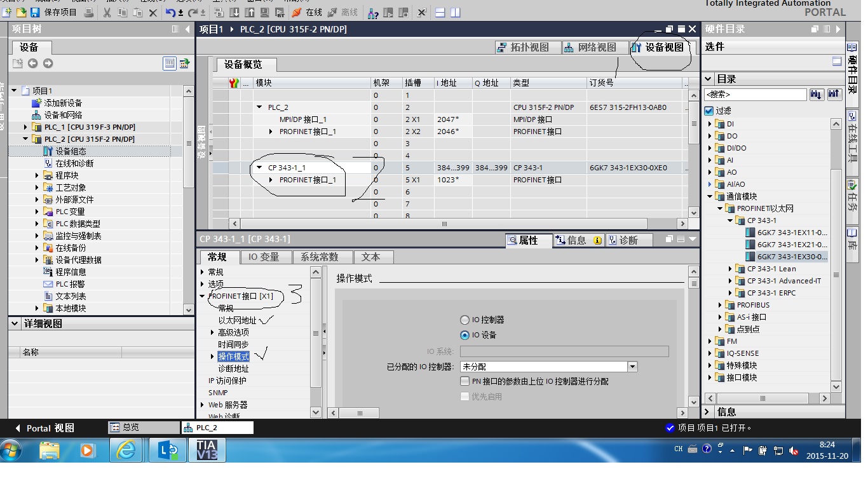Viewport: 868px width, 488px height.
Task: Click the new project toolbar icon
Action: (x=8, y=12)
